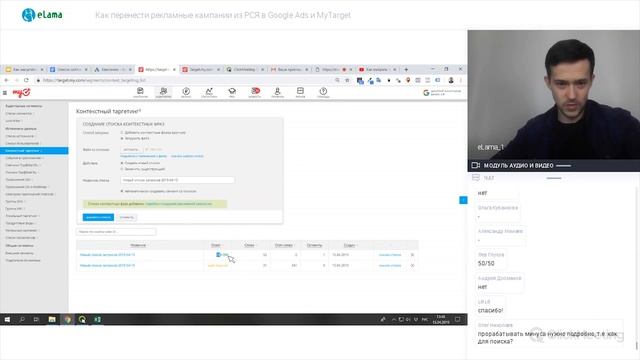Open File Explorer from the taskbar

(52, 320)
